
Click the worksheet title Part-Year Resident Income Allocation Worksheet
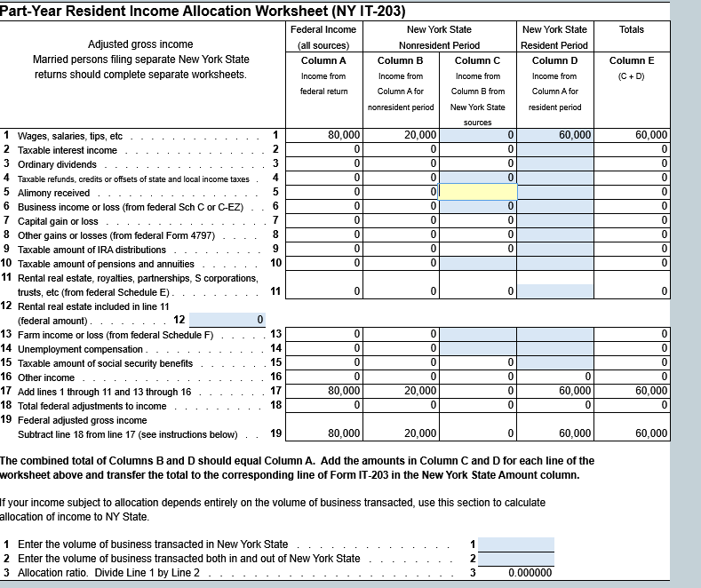point(203,11)
